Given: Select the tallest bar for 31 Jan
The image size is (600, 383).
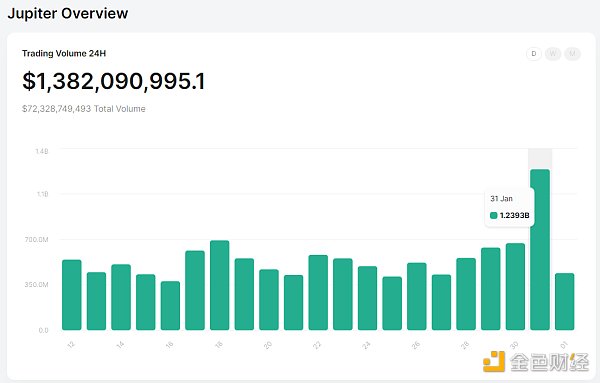Looking at the screenshot, I should click(x=540, y=249).
